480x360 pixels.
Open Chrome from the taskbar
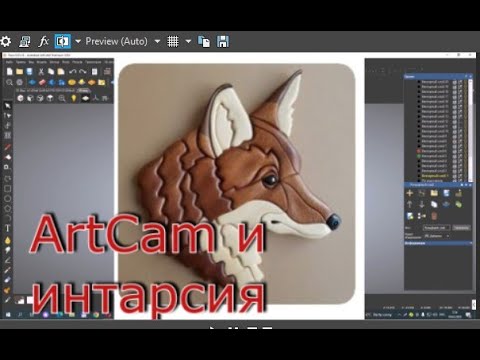(96, 314)
